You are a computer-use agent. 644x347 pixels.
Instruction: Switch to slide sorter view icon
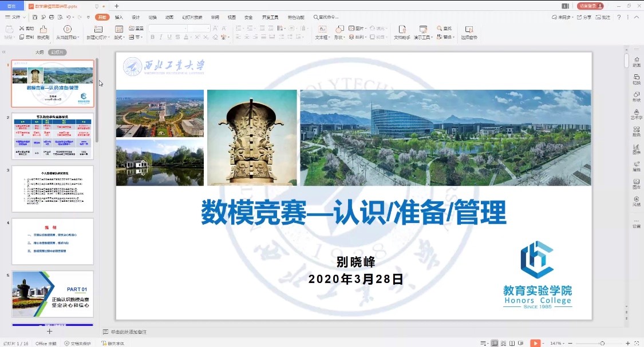tap(503, 343)
